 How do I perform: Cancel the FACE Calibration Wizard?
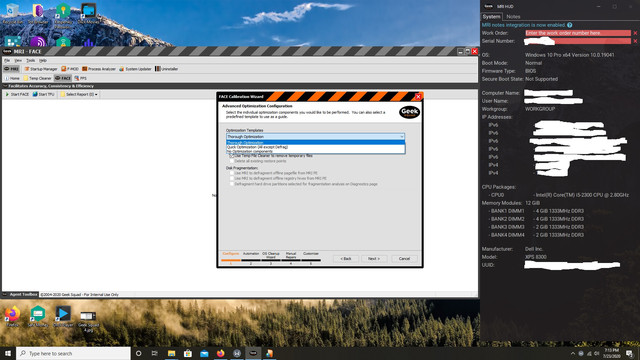coord(404,259)
